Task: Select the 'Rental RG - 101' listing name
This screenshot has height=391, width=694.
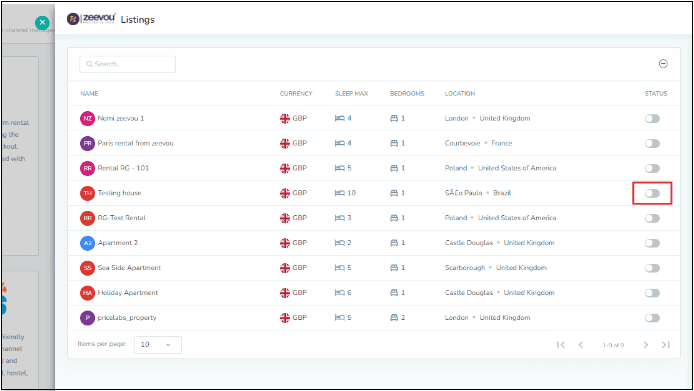Action: tap(123, 168)
